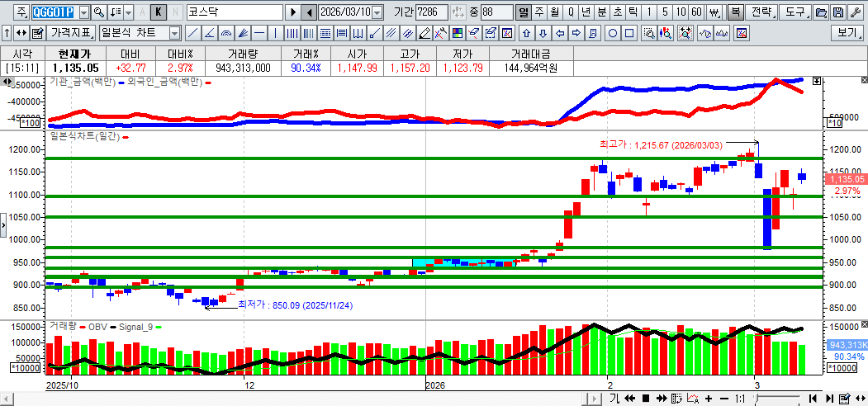Select the rectangle shape tool
868x406 pixels.
629,33
